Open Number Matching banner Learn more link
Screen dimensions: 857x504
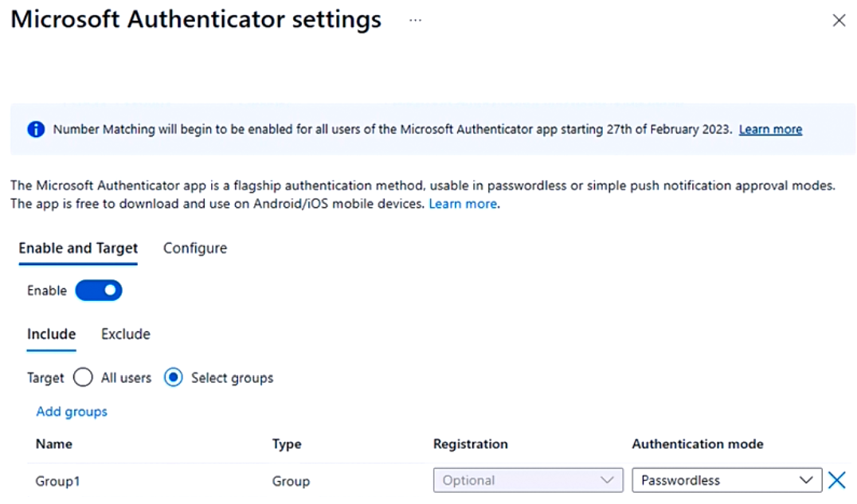(770, 129)
